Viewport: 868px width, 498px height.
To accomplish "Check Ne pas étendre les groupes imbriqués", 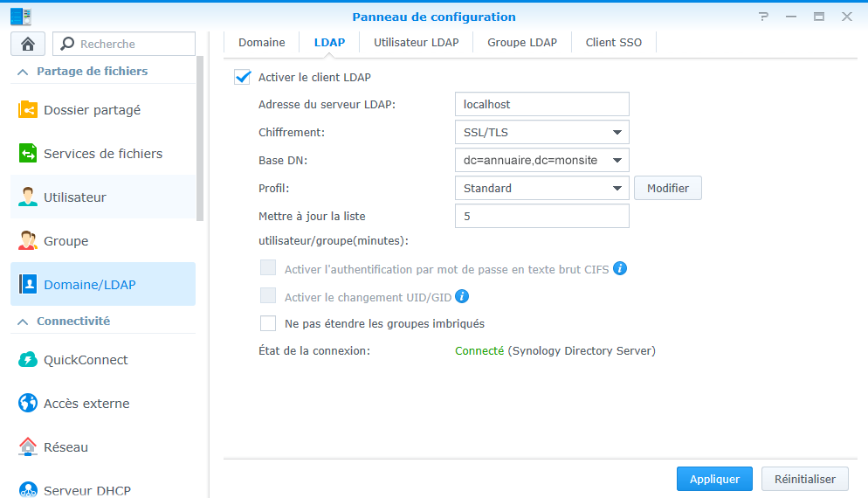I will 268,323.
